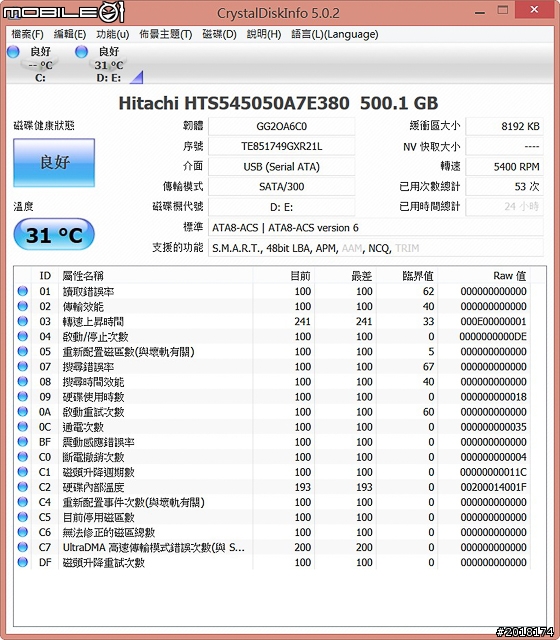This screenshot has height=640, width=560.
Task: Minimize the CrystalDiskInfo window
Action: tap(480, 11)
